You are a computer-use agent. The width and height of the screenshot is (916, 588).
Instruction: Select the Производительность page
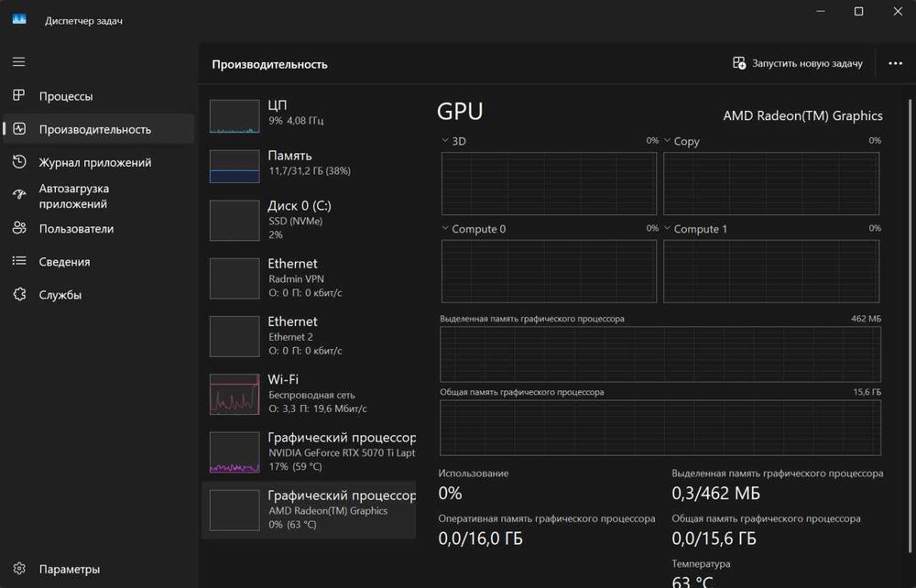(x=98, y=129)
